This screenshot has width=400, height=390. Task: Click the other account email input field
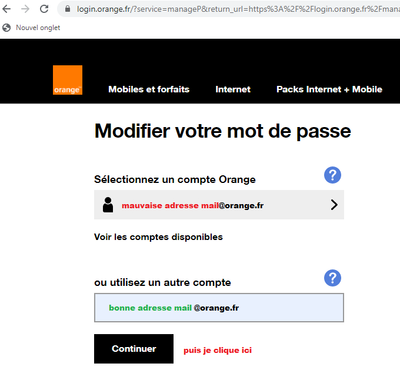(219, 308)
